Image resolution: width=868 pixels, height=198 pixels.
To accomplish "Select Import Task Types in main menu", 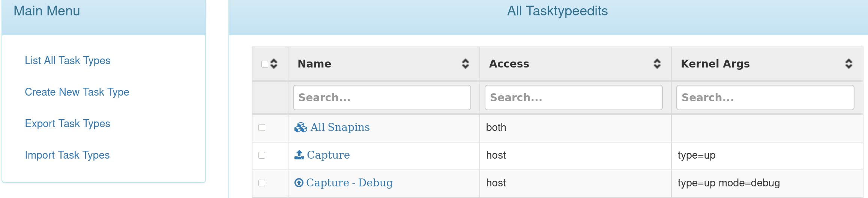I will (67, 155).
